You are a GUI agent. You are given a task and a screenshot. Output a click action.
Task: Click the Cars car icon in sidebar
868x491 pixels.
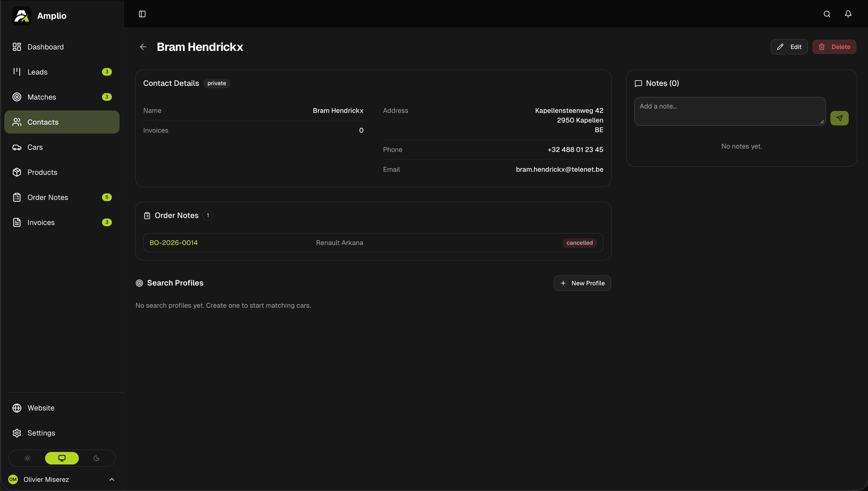click(17, 147)
